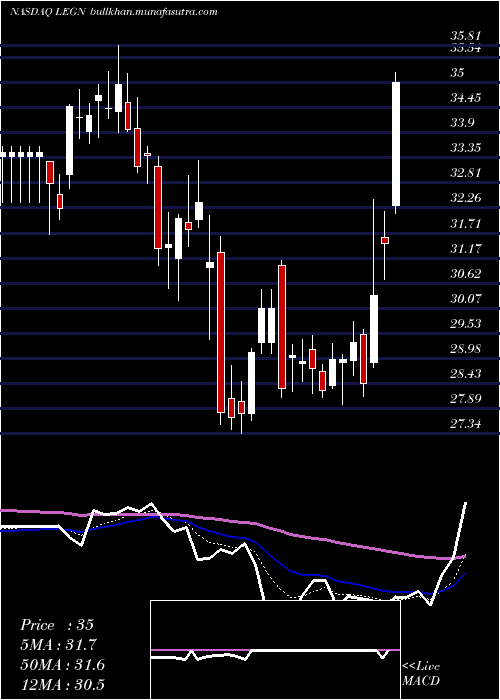Click the tall white final candlestick near 35
The width and height of the screenshot is (500, 700).
(x=396, y=144)
